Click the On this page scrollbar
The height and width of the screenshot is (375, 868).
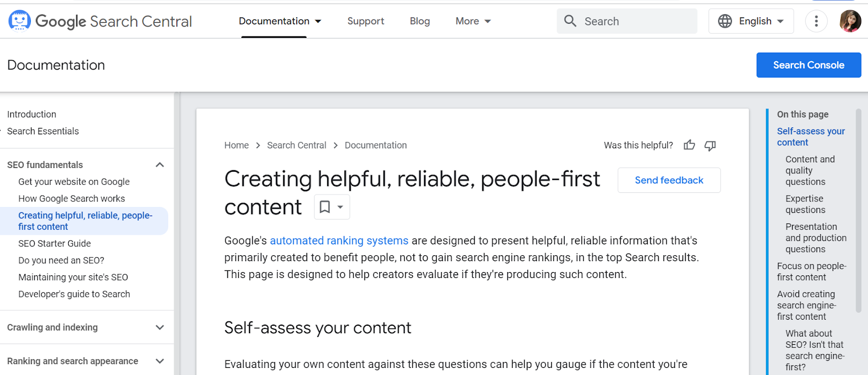858,211
